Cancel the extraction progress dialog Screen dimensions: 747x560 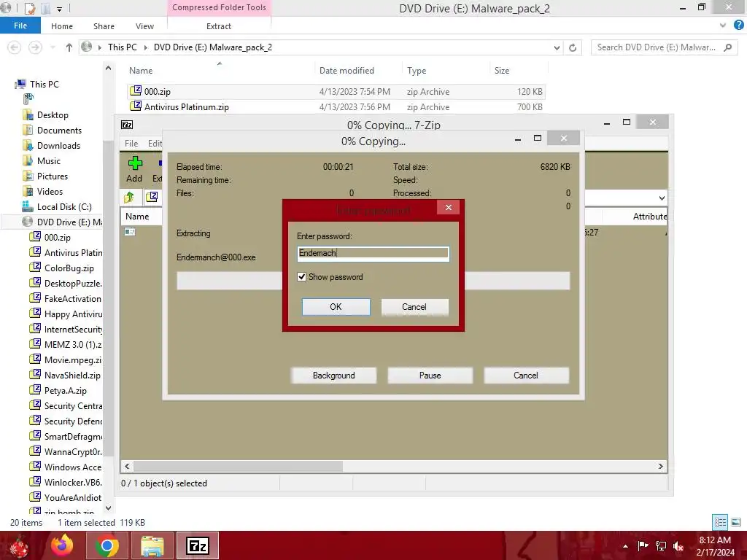tap(526, 376)
